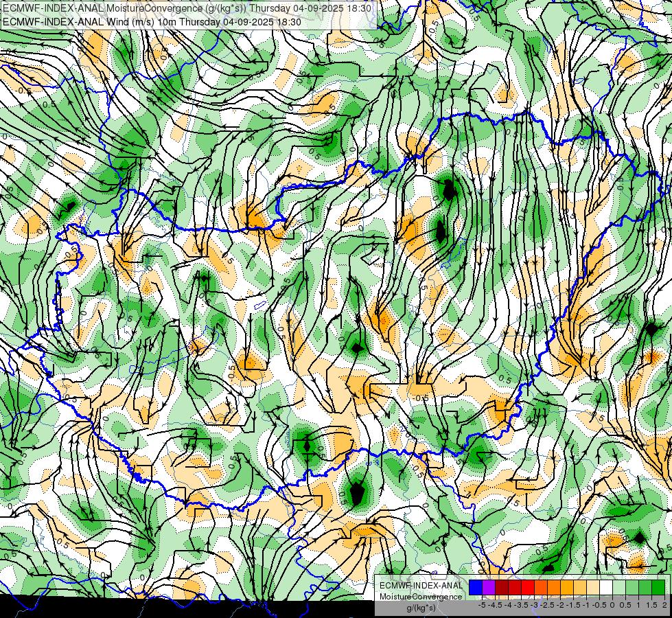This screenshot has width=672, height=618.
Task: Click the white swatch between -0.5 and 0
Action: click(606, 588)
